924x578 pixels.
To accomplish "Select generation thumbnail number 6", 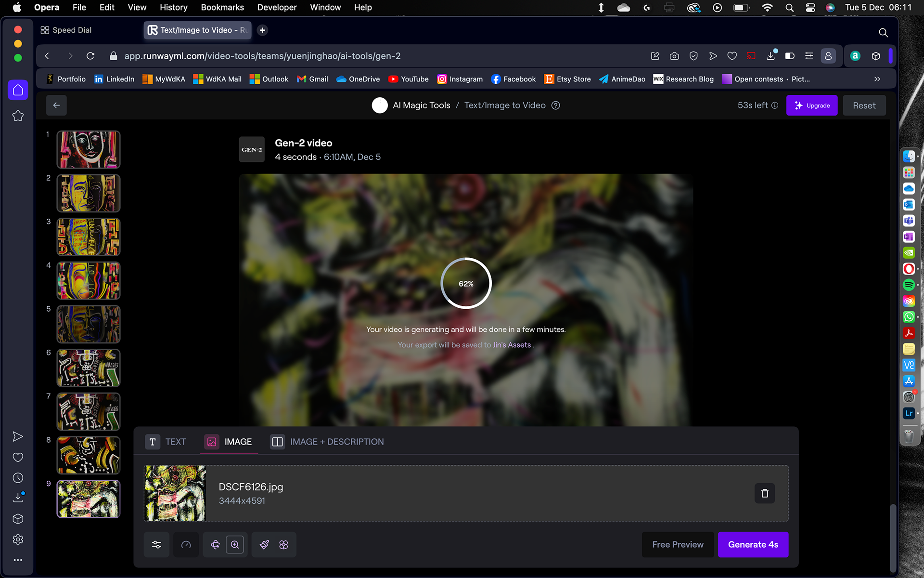I will (x=89, y=368).
